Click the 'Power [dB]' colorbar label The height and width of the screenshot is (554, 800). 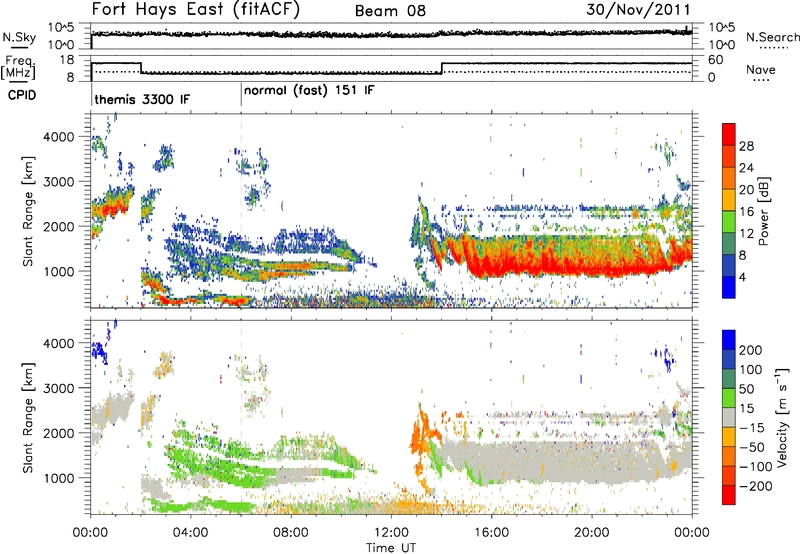click(x=763, y=211)
